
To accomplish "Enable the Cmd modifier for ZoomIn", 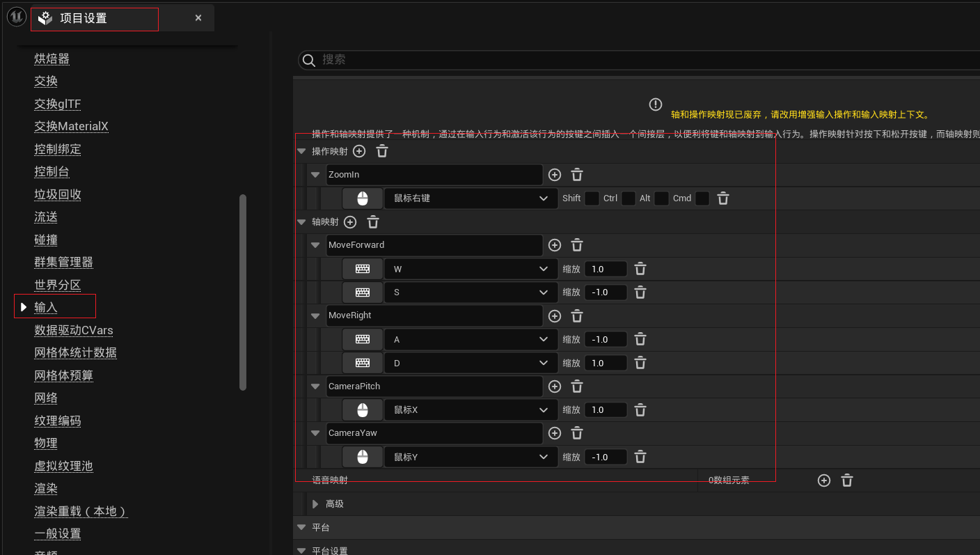I will pyautogui.click(x=702, y=198).
